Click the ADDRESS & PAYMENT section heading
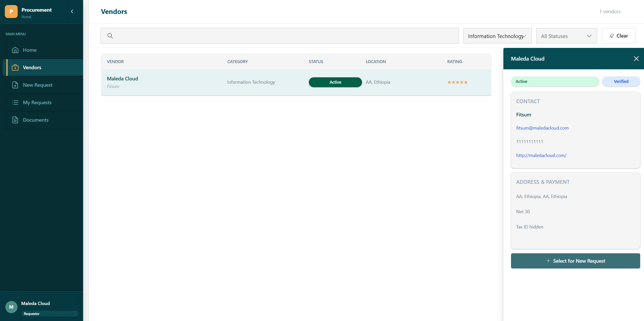Viewport: 644px width, 321px height. [x=543, y=182]
